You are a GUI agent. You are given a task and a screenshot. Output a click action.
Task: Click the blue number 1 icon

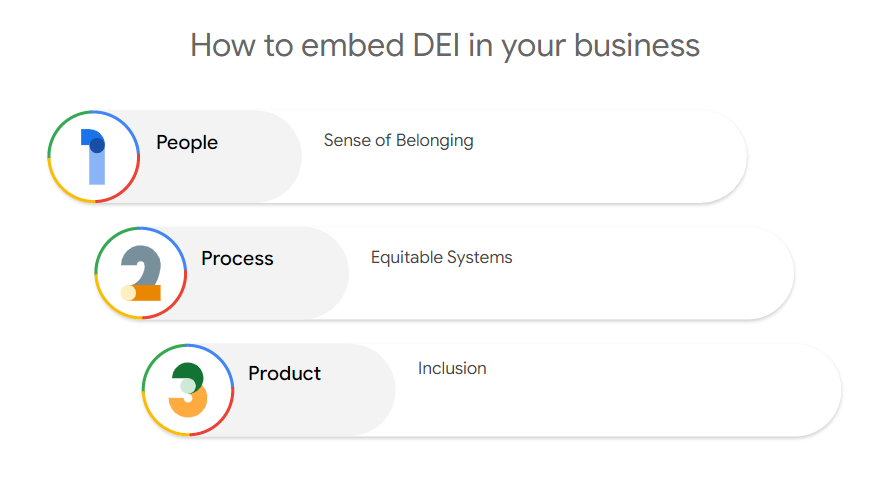(93, 156)
